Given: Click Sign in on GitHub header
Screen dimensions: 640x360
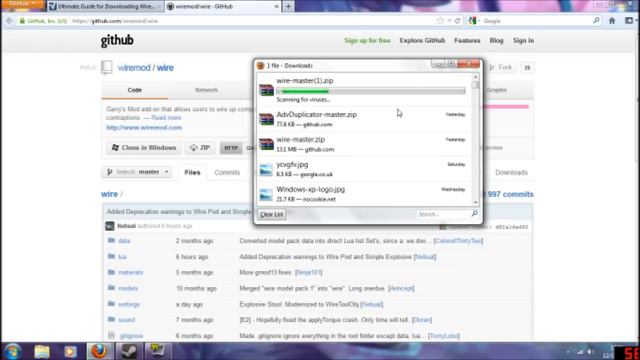Looking at the screenshot, I should click(x=523, y=40).
